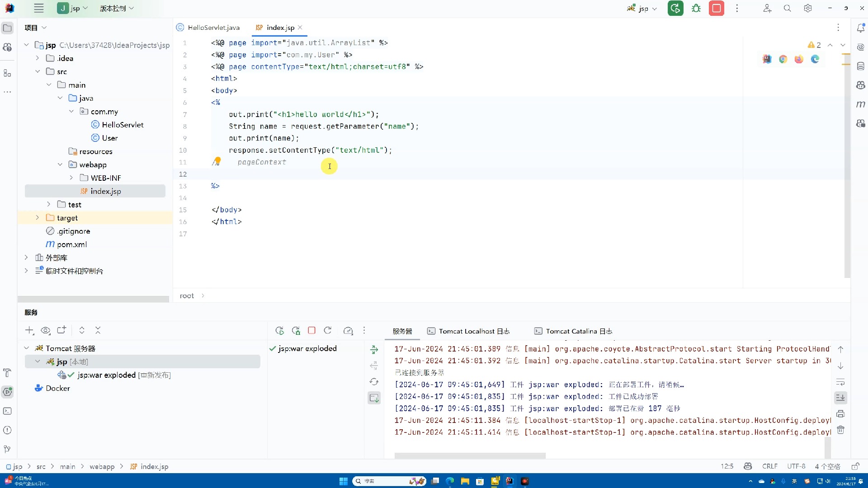Open Problems tool window
Screen dimensions: 868x488
point(7,430)
